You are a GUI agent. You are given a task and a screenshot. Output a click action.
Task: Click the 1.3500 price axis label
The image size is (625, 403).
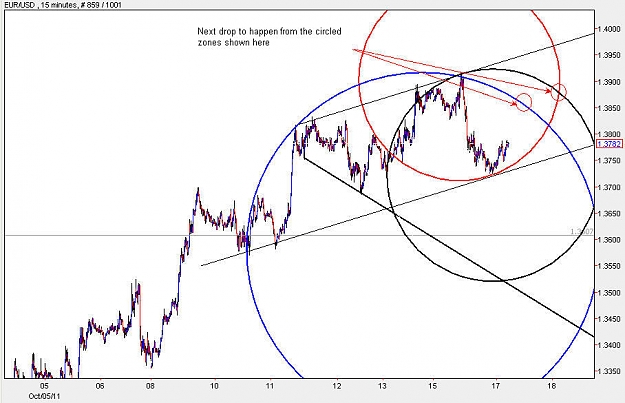(x=609, y=293)
